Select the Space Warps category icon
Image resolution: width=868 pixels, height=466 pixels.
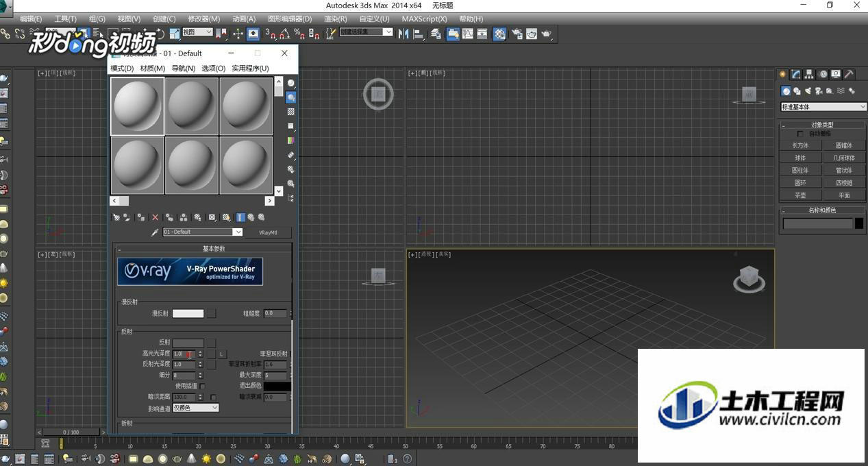(841, 91)
